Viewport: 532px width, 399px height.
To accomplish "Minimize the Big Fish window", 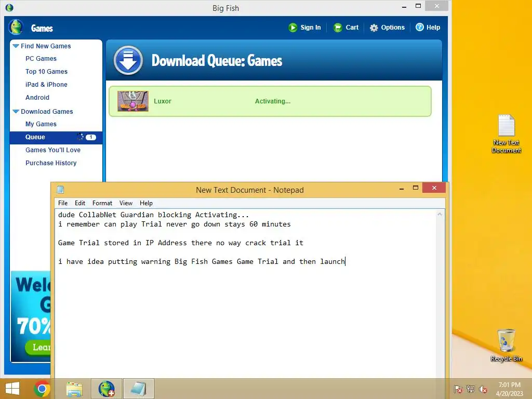I will coord(404,6).
